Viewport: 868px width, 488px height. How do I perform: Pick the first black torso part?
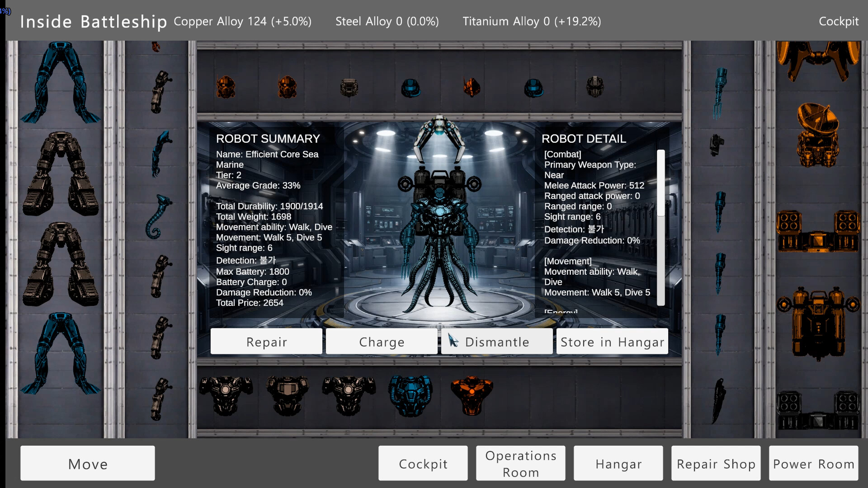[x=226, y=395]
